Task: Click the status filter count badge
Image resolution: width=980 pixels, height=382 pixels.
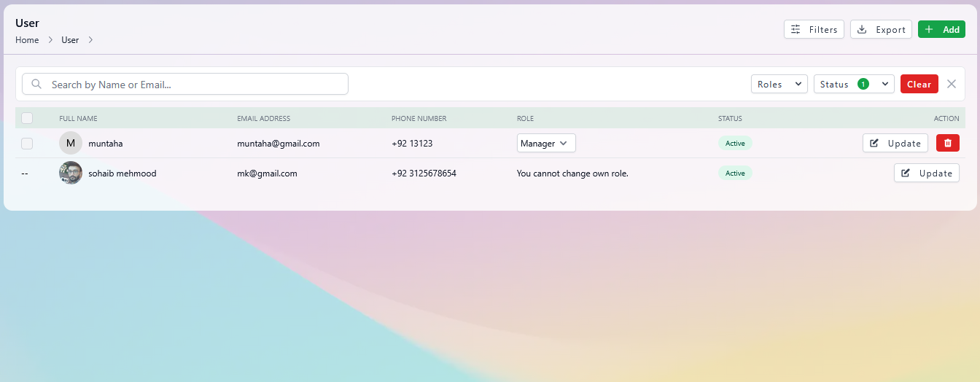Action: 863,84
